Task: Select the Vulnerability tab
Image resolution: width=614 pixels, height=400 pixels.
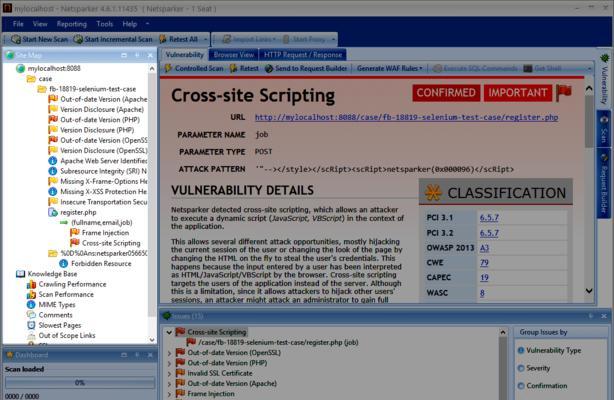Action: 184,55
